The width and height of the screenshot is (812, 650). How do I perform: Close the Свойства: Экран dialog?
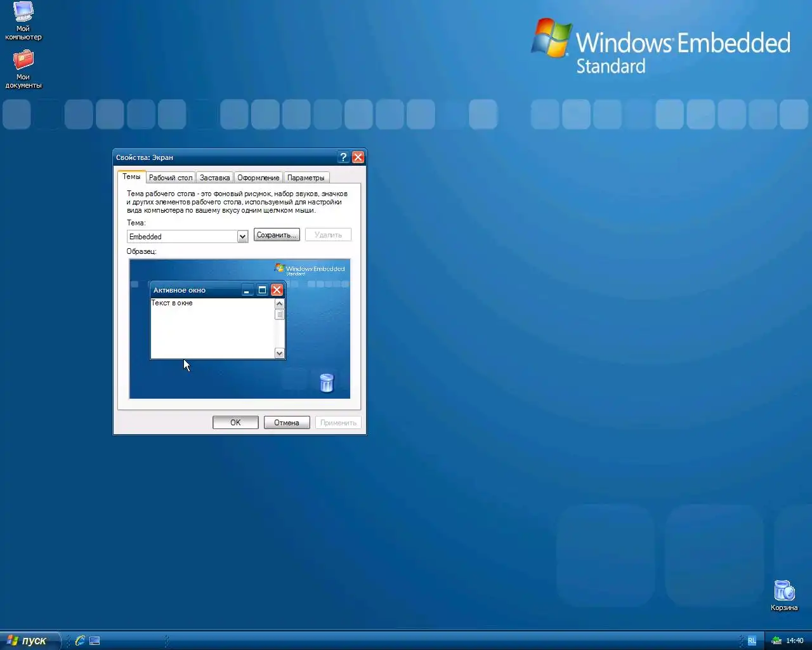coord(358,157)
